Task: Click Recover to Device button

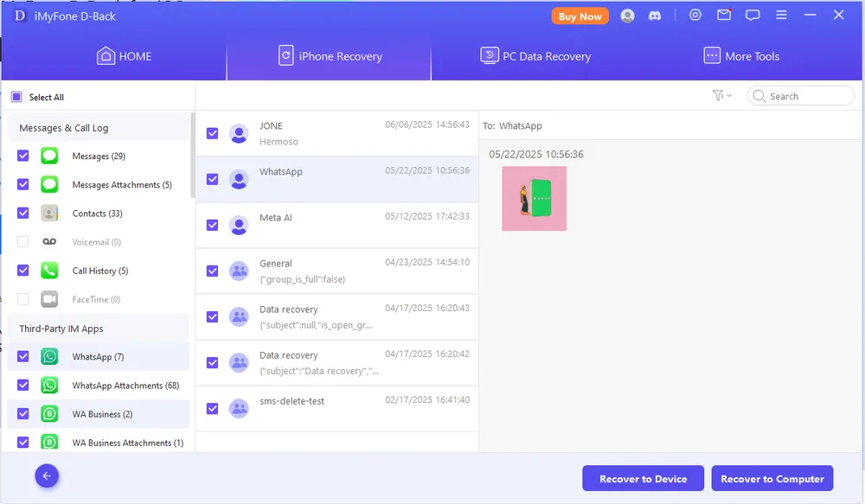Action: coord(644,479)
